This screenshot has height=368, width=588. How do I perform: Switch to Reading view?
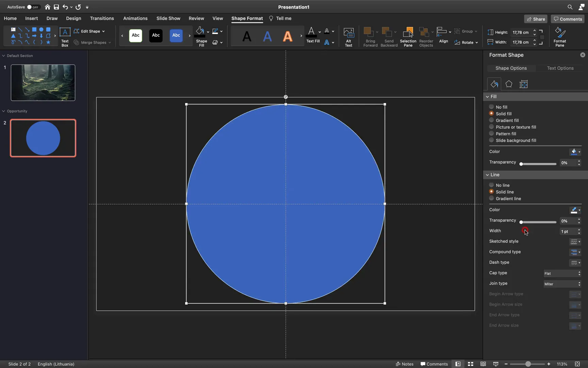pos(483,364)
